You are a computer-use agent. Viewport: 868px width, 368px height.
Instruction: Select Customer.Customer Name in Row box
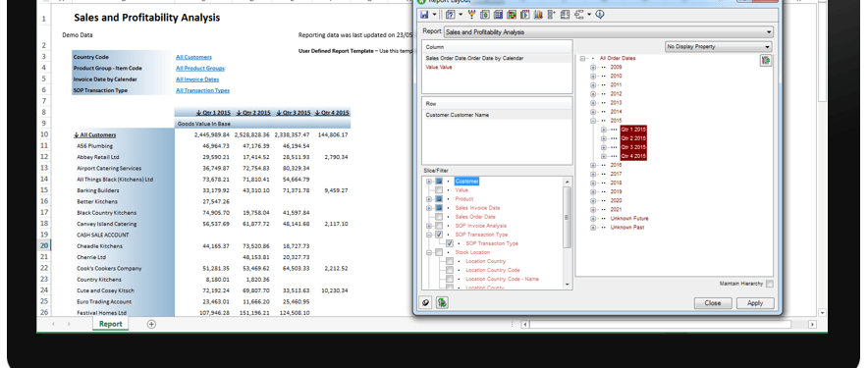click(x=458, y=115)
